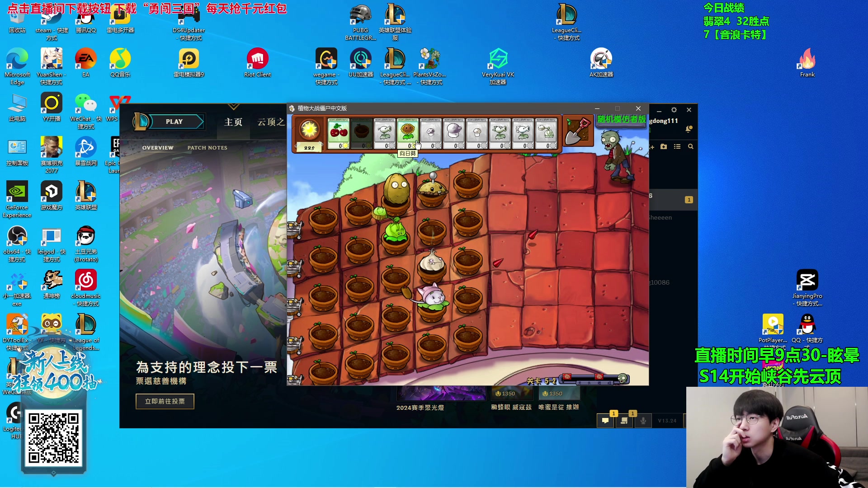Open the missions scroll icon in League client
This screenshot has height=488, width=868.
pos(624,421)
